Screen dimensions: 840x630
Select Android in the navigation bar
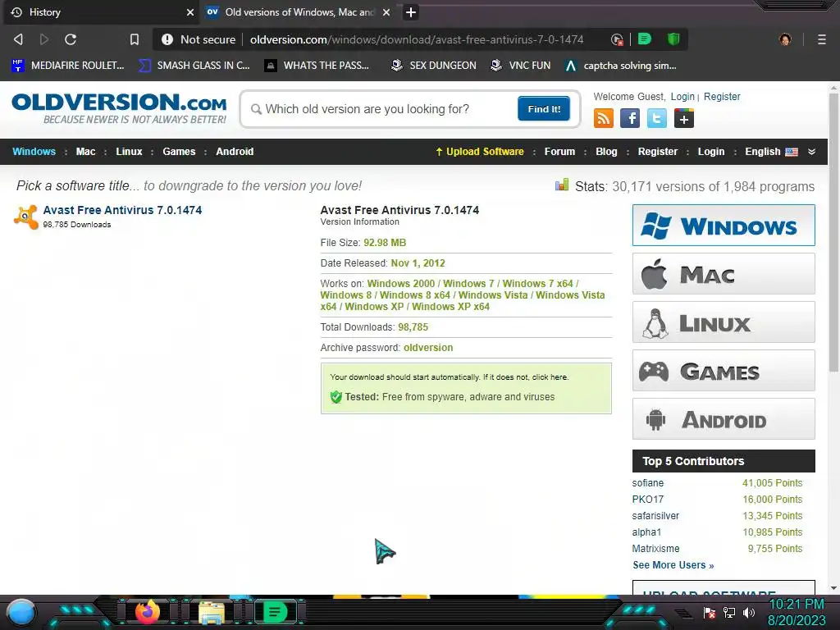235,152
